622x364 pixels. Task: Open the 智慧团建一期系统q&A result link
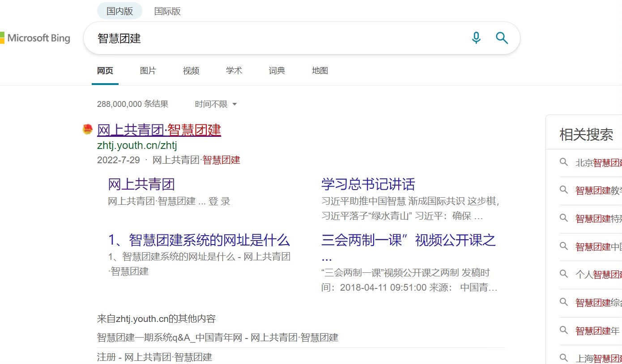tap(217, 338)
